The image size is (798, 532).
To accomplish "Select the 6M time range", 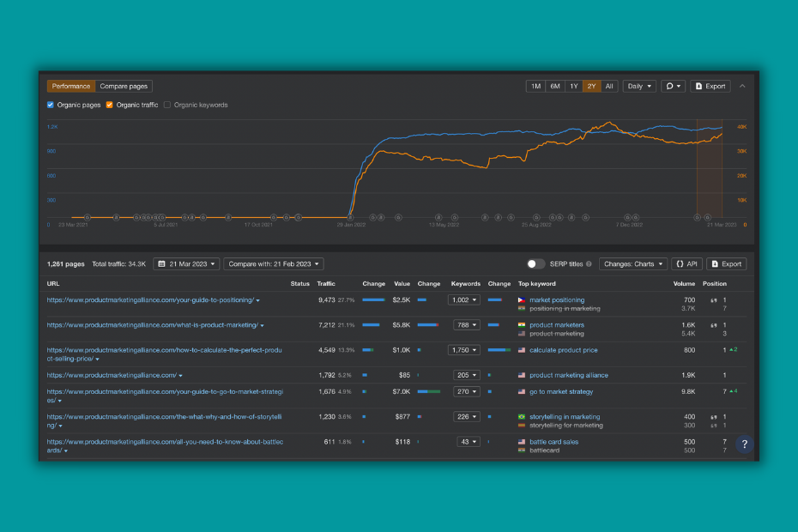I will tap(554, 86).
